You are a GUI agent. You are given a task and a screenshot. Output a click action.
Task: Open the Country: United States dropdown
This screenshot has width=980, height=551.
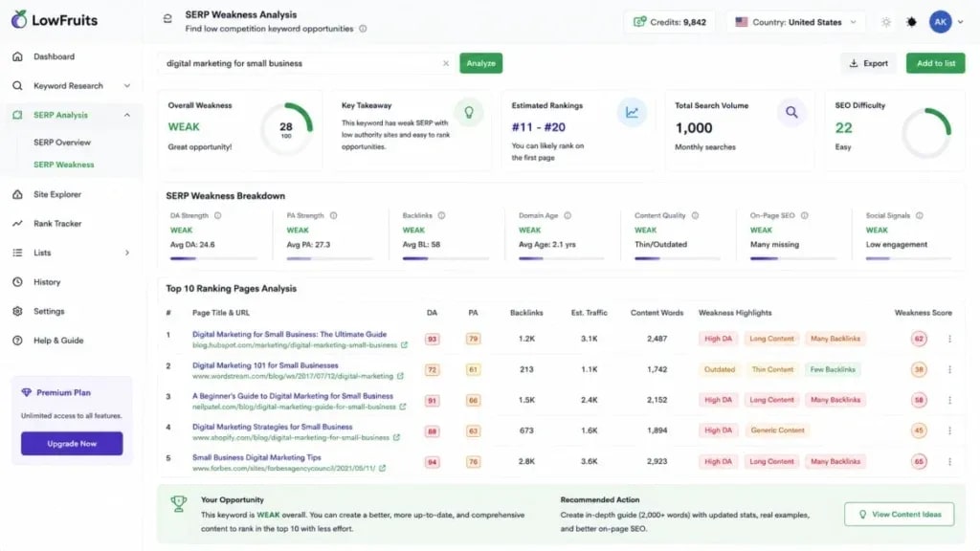(x=795, y=22)
